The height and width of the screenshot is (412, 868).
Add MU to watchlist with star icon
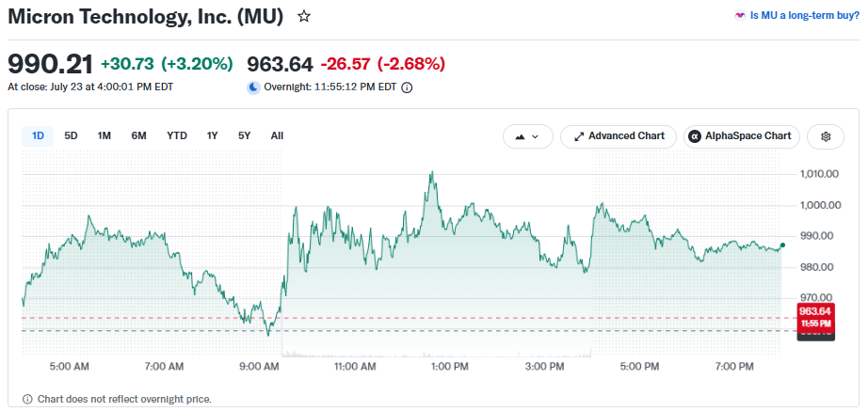[x=304, y=17]
